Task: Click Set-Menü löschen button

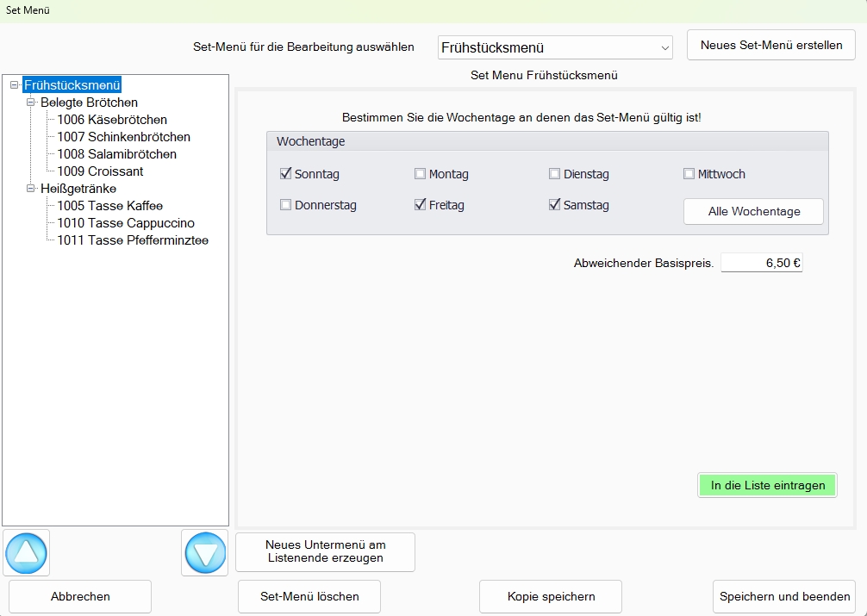Action: click(309, 596)
